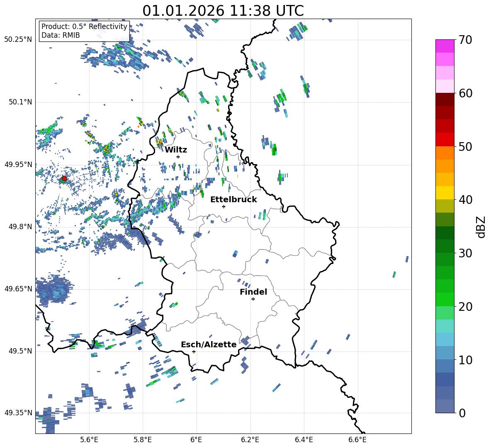This screenshot has height=448, width=491.
Task: Click the 50.25°N latitude label
Action: pyautogui.click(x=18, y=40)
